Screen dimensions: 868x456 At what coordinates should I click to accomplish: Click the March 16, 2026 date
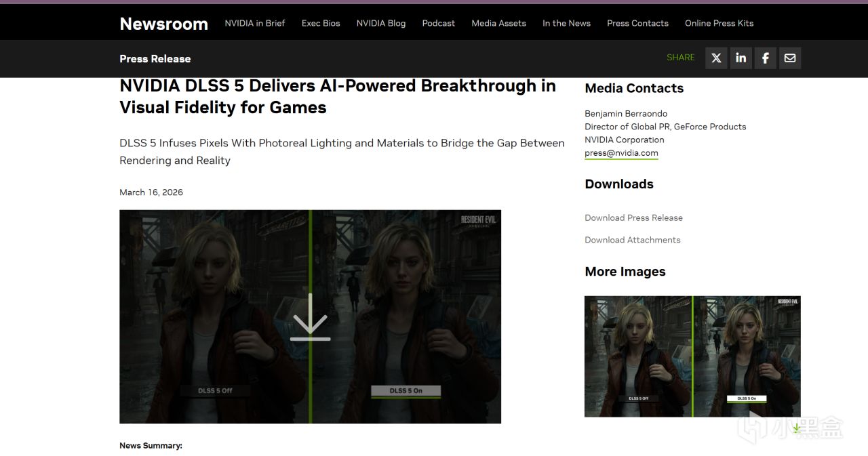151,192
